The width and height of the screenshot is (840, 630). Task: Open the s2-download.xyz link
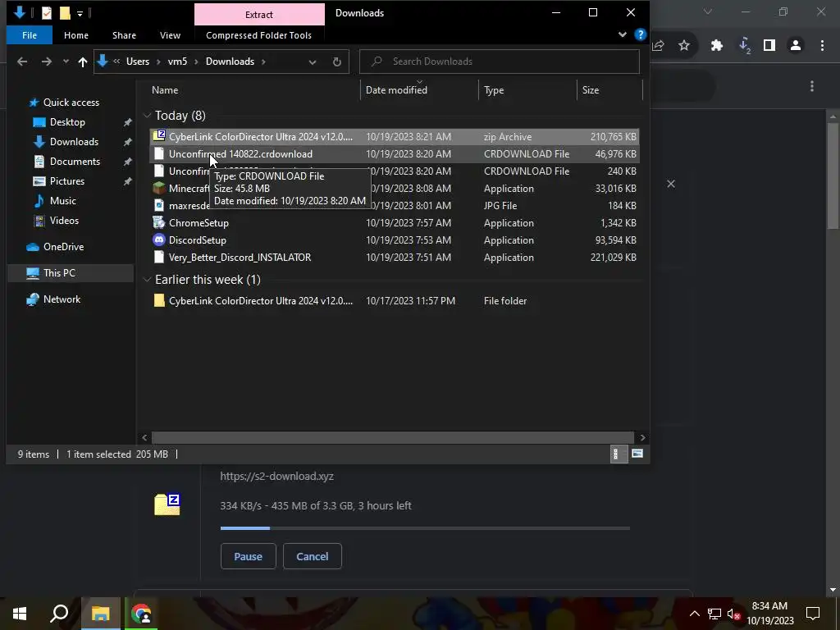coord(277,477)
